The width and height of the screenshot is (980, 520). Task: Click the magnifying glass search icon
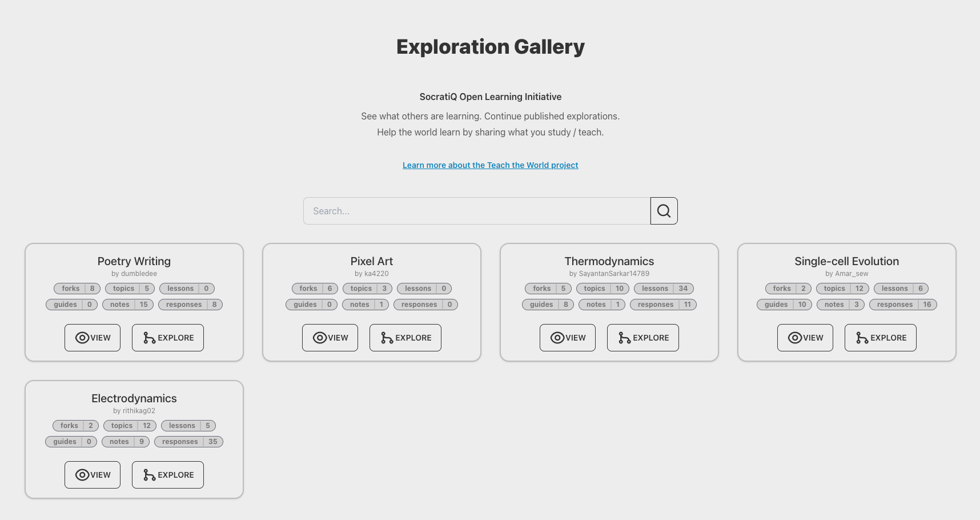click(664, 211)
